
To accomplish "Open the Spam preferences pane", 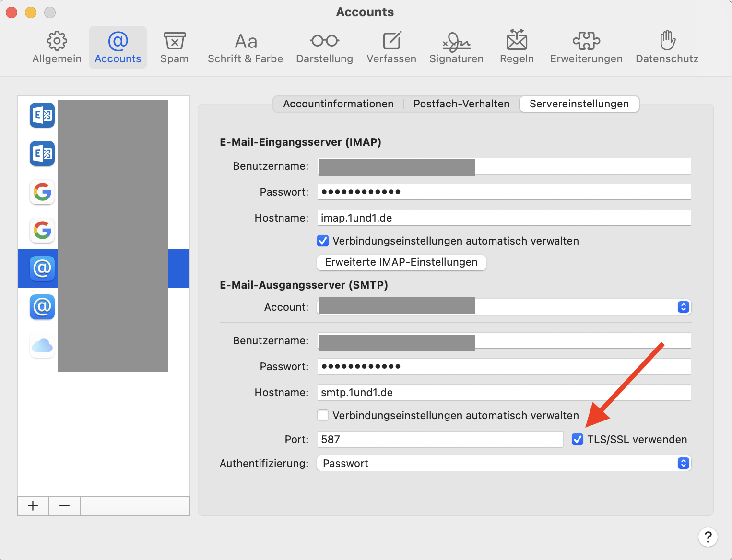I will pyautogui.click(x=174, y=47).
